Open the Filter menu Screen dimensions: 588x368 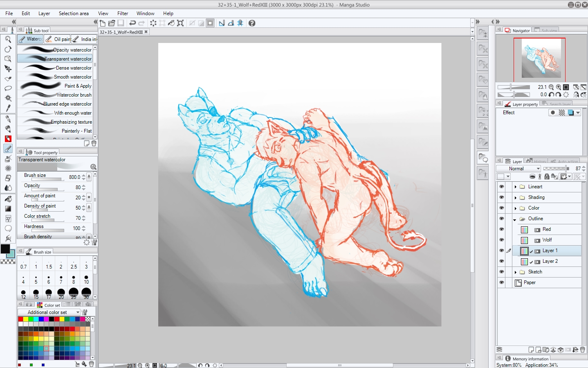(123, 14)
